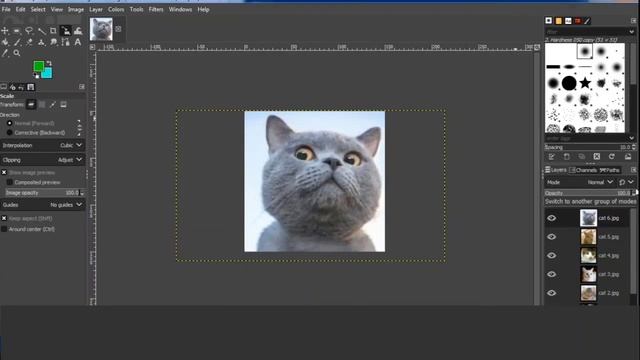The image size is (640, 360).
Task: Select the Free Select lasso tool
Action: click(x=29, y=31)
